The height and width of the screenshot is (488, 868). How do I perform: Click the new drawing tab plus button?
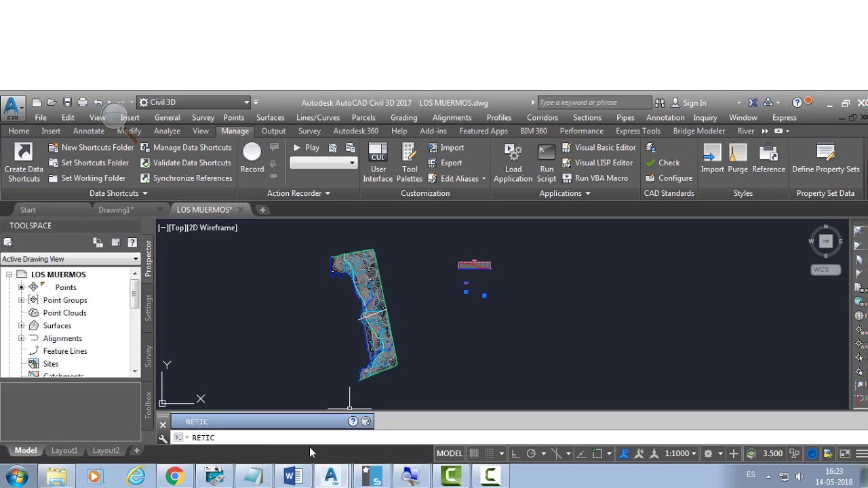tap(262, 210)
